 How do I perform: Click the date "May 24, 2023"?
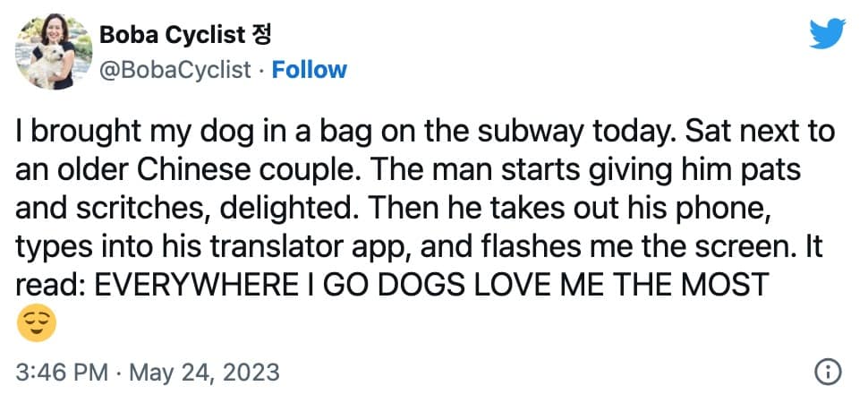point(204,371)
